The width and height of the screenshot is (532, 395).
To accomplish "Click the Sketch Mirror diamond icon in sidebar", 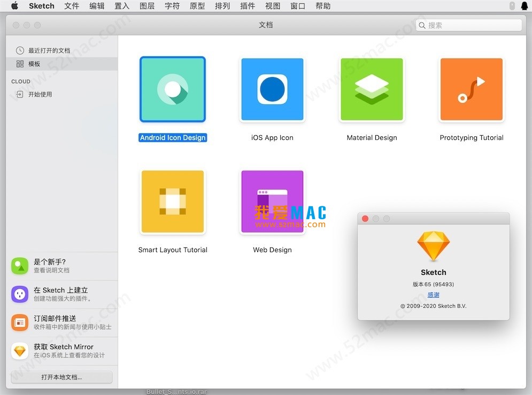I will (20, 351).
